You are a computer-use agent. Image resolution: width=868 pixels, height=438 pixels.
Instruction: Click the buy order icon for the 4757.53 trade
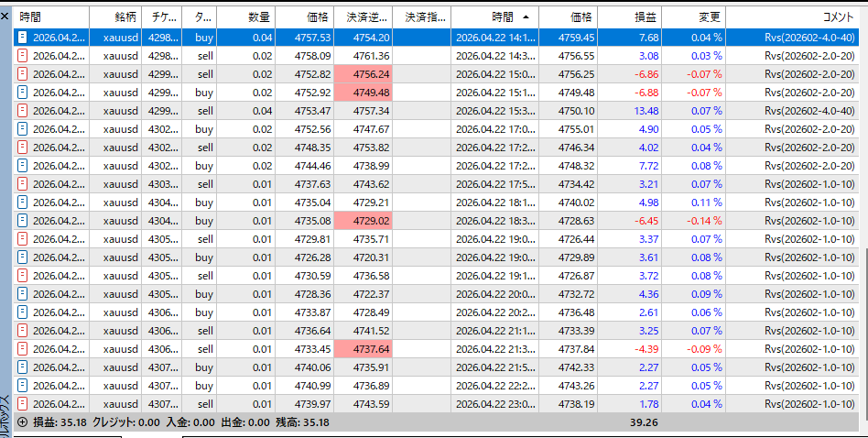23,38
